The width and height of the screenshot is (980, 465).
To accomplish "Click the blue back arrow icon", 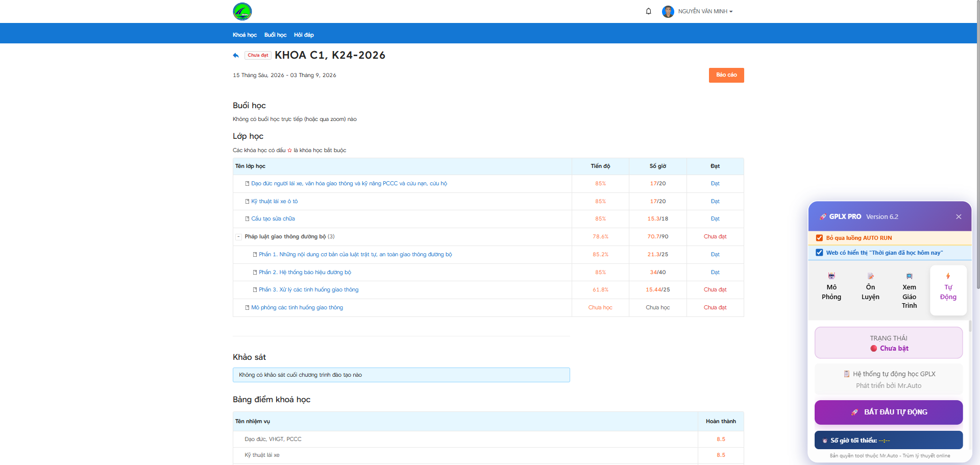I will coord(236,55).
